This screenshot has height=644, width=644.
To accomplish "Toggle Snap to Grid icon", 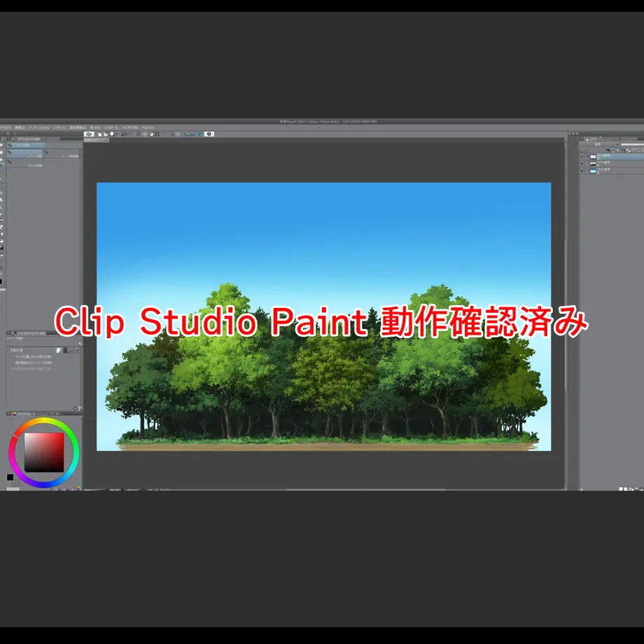I will (x=199, y=134).
